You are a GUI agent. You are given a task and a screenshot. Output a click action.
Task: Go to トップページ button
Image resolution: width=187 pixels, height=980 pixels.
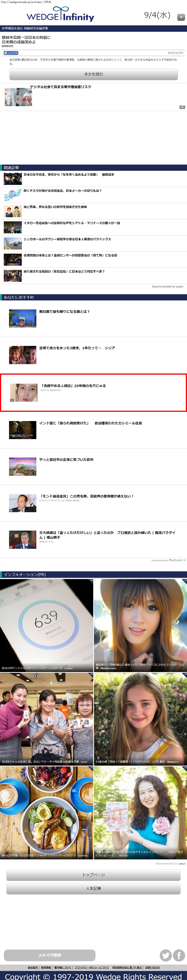pos(93,875)
